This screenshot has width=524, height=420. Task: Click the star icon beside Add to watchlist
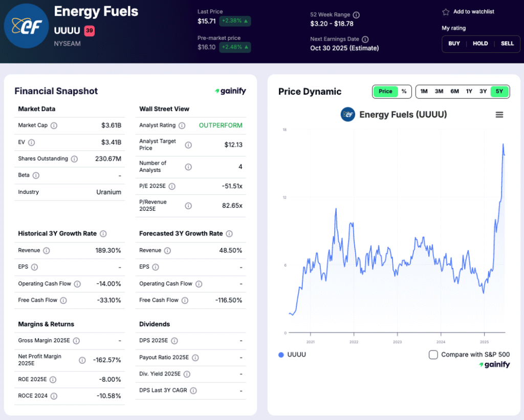coord(446,12)
